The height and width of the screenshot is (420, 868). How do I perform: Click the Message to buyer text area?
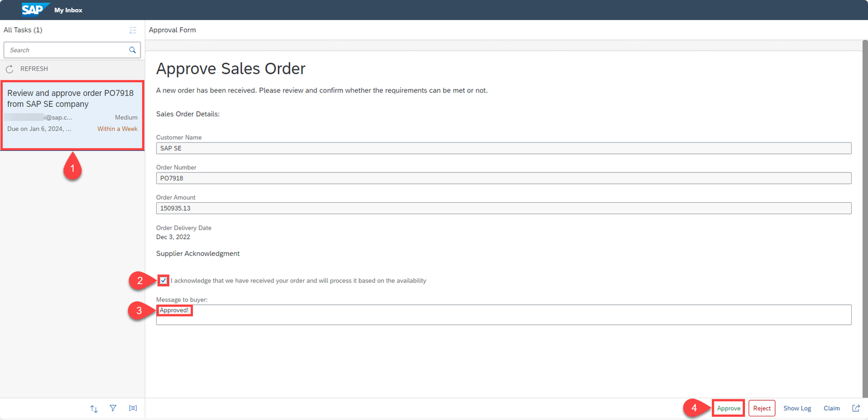pos(503,315)
